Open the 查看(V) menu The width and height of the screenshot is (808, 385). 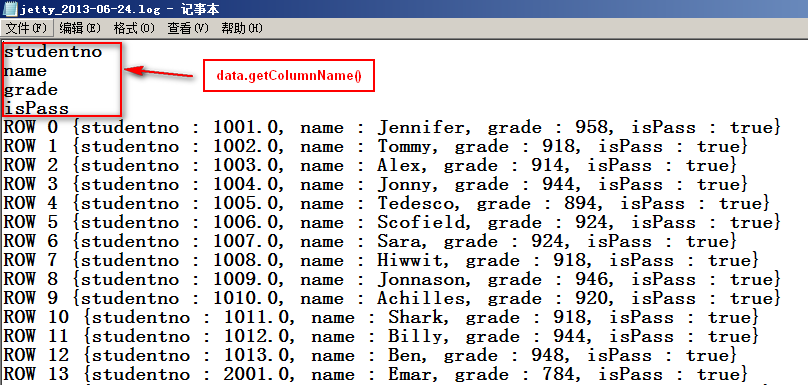point(188,28)
